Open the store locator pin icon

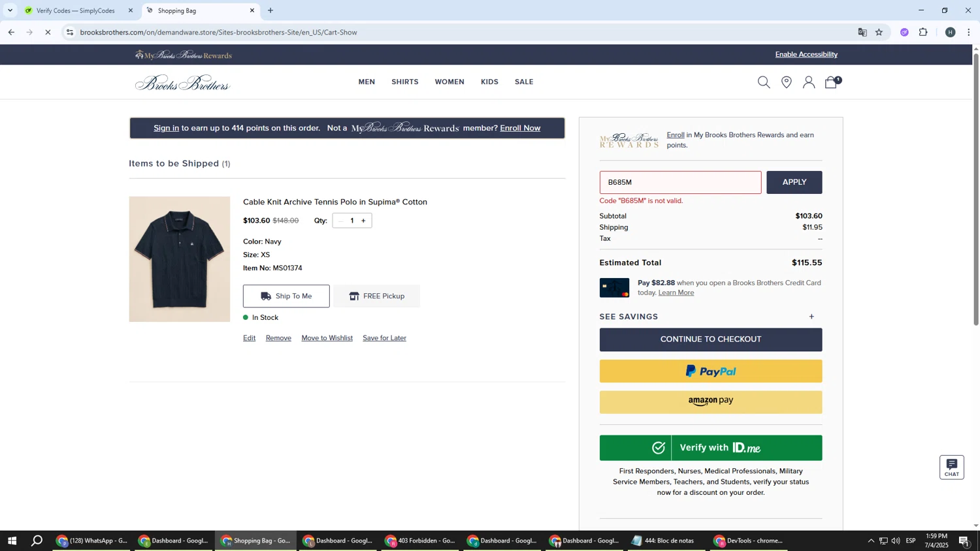click(787, 82)
